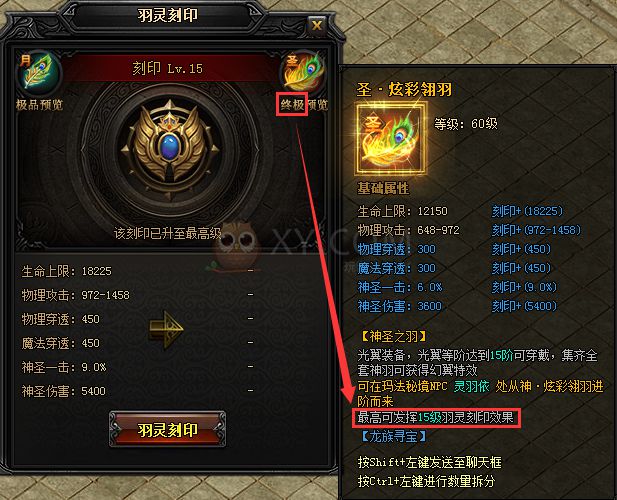Select the 物理攻击 972-1458 stat row
617x500 pixels.
pos(138,295)
